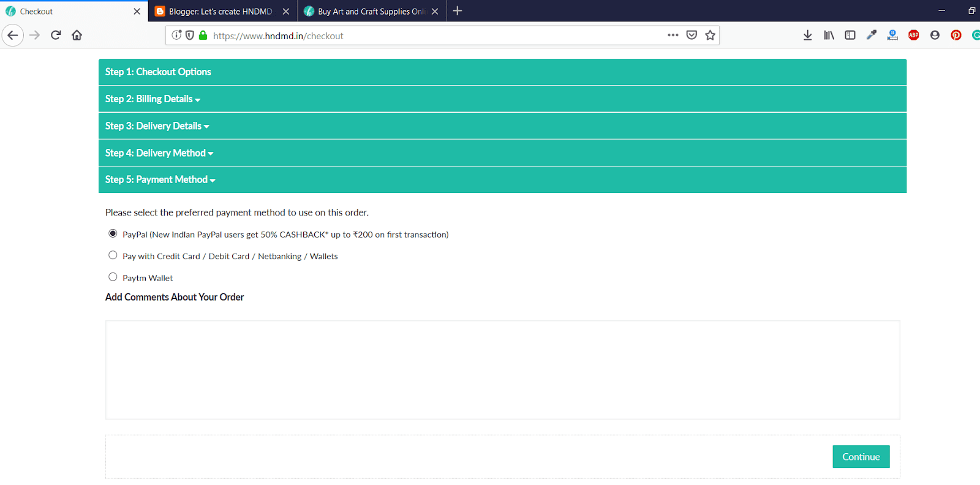Open tracking protection shield icon
The height and width of the screenshot is (485, 980).
190,36
